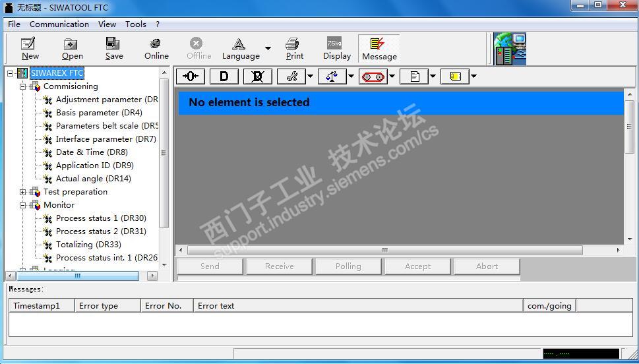The image size is (639, 364).
Task: Open dropdown arrow next to Language
Action: click(x=268, y=49)
